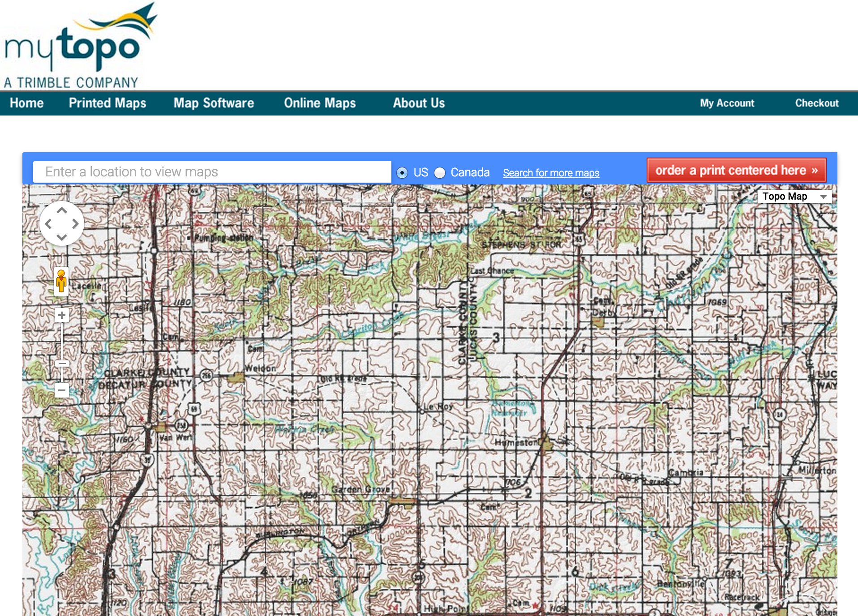Pan the map down with arrow

(62, 237)
